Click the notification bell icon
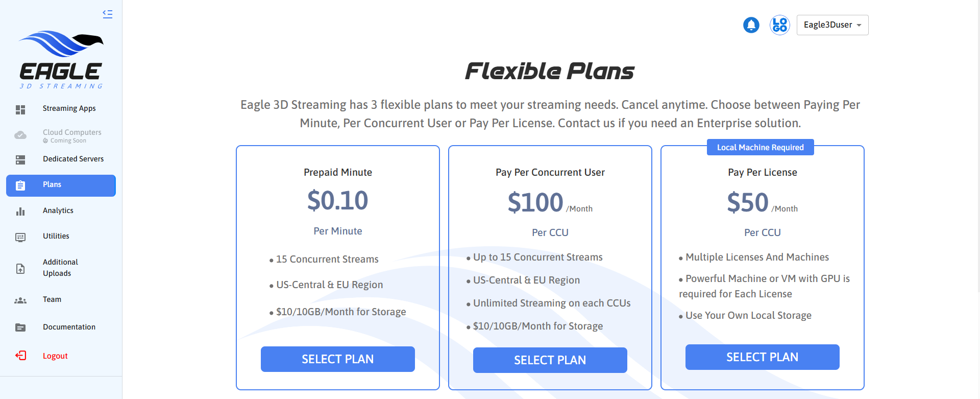Viewport: 980px width, 399px height. pyautogui.click(x=751, y=25)
